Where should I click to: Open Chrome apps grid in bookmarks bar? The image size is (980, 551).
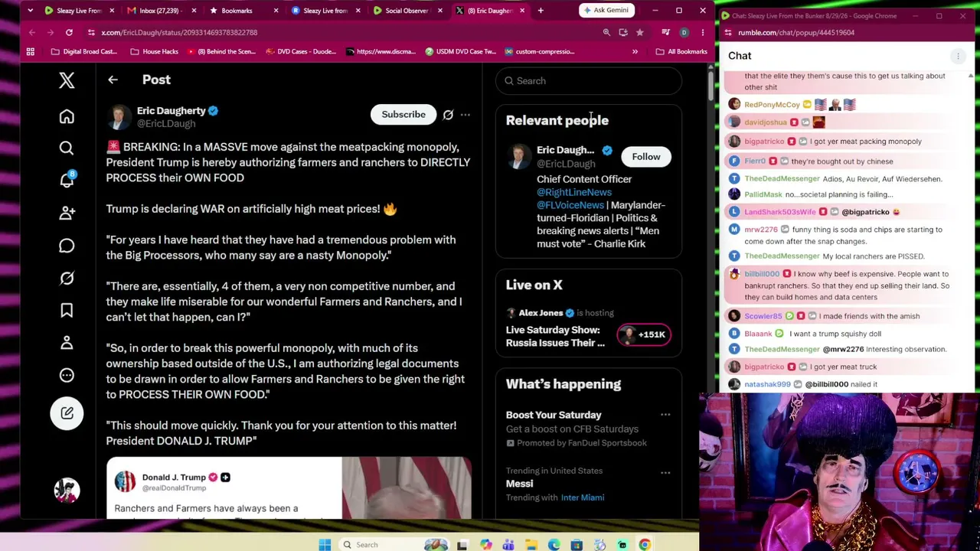point(31,52)
